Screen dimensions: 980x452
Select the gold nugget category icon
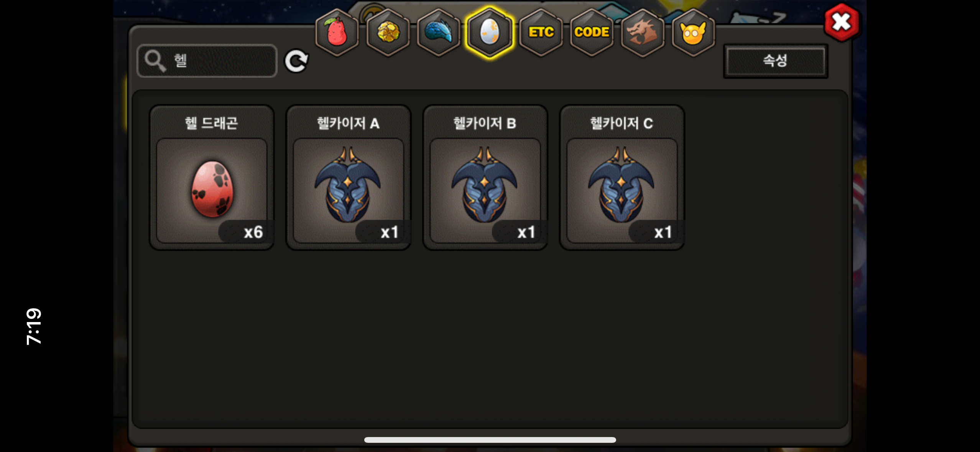388,32
